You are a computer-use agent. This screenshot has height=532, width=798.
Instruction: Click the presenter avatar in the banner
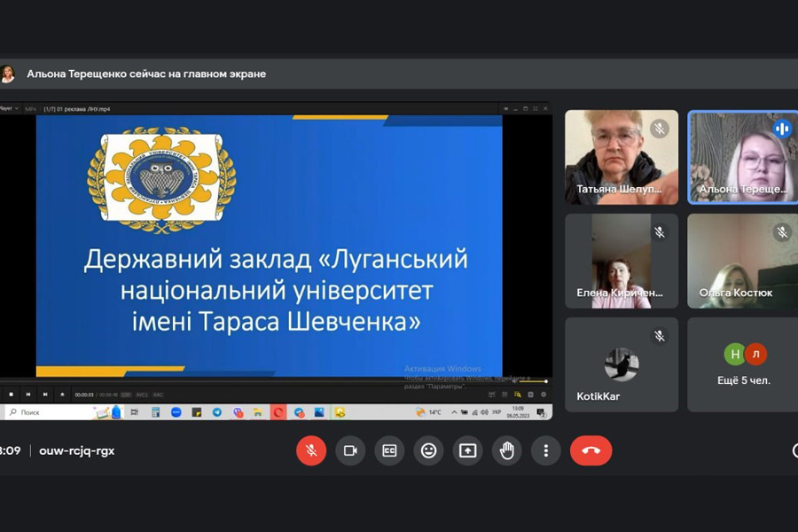tap(8, 74)
